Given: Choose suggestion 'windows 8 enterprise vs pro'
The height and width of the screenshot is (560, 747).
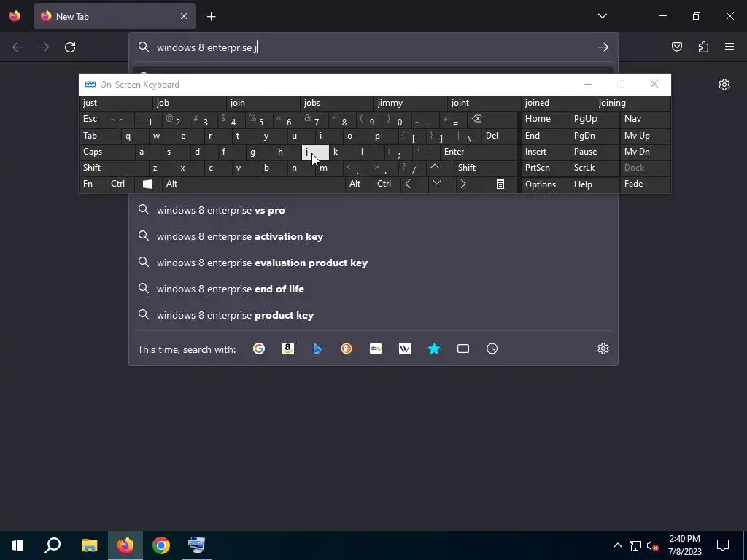Looking at the screenshot, I should tap(373, 210).
